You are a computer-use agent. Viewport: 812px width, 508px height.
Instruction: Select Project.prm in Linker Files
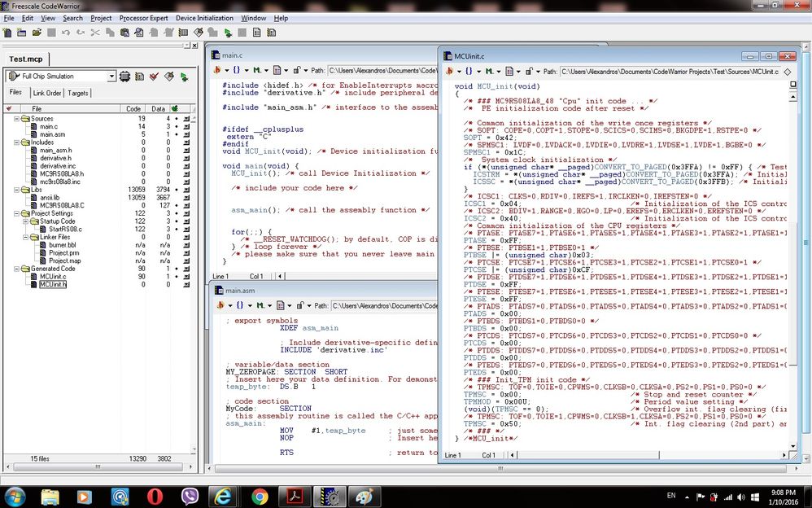64,253
